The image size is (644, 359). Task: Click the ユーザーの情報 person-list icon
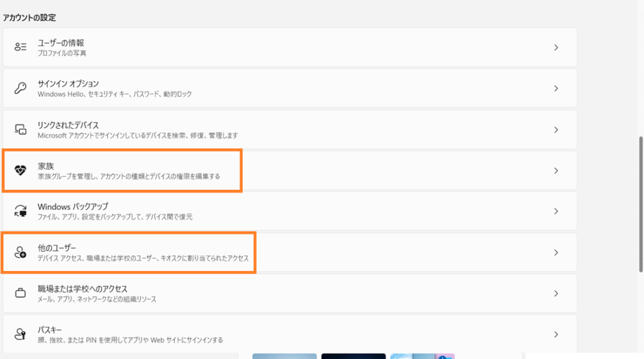click(20, 47)
